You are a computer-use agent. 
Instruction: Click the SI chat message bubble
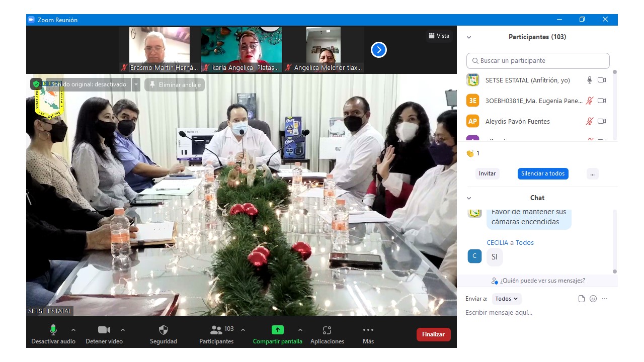tap(495, 257)
